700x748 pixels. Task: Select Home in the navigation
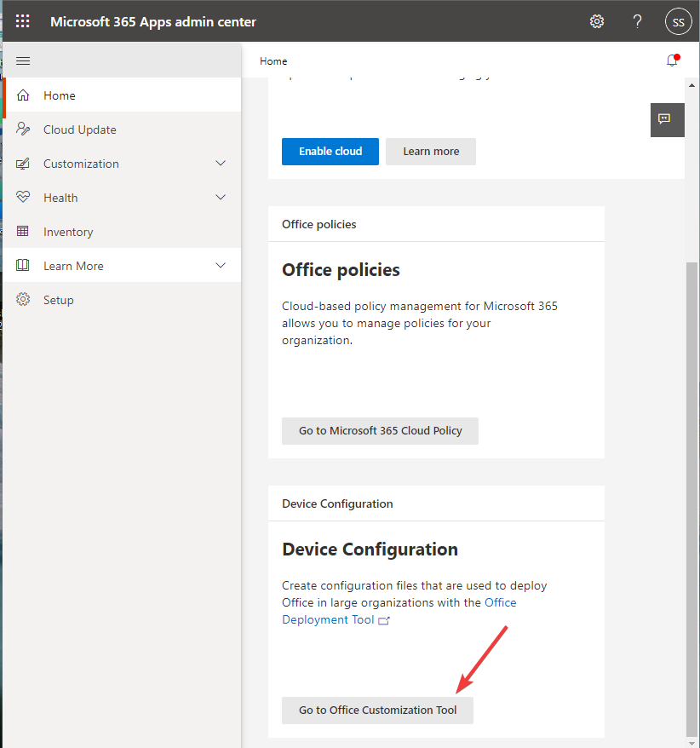pos(60,95)
